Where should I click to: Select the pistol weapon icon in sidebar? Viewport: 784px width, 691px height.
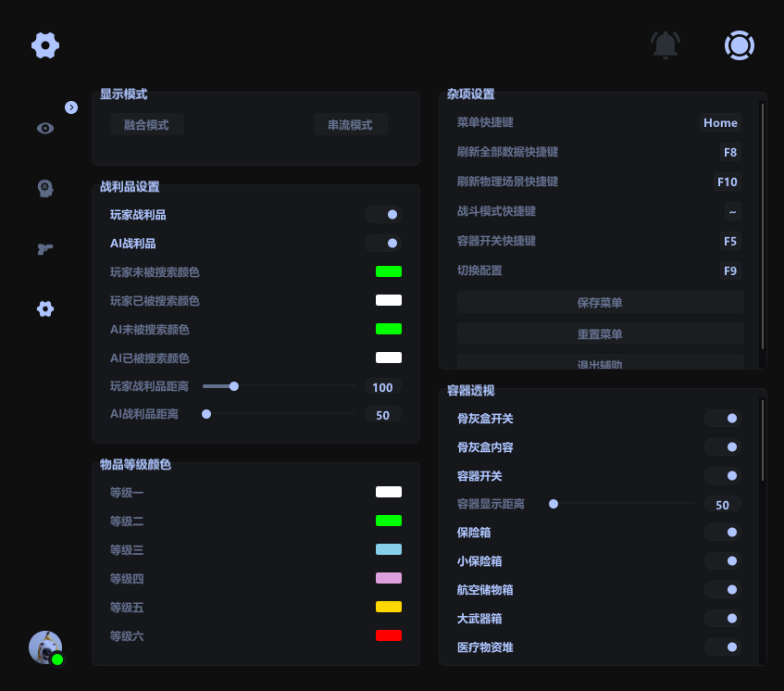(x=45, y=248)
